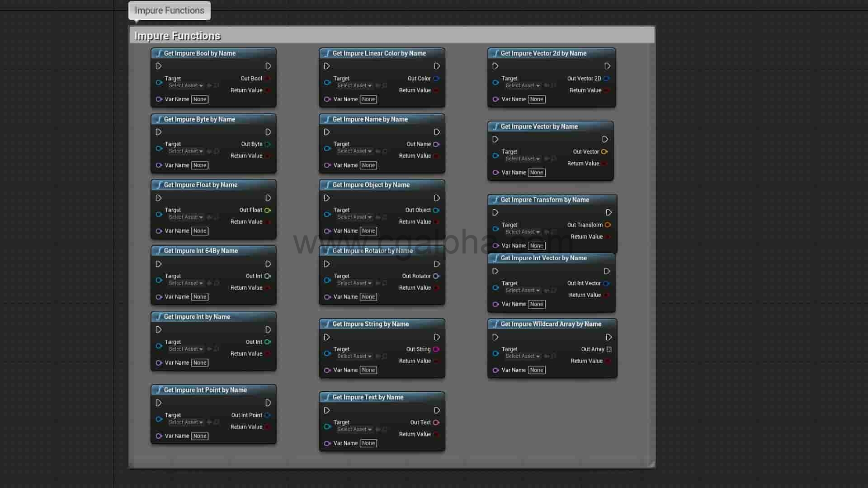The image size is (868, 488).
Task: Click the Out Vector pin on Get Impure Vector
Action: click(604, 152)
